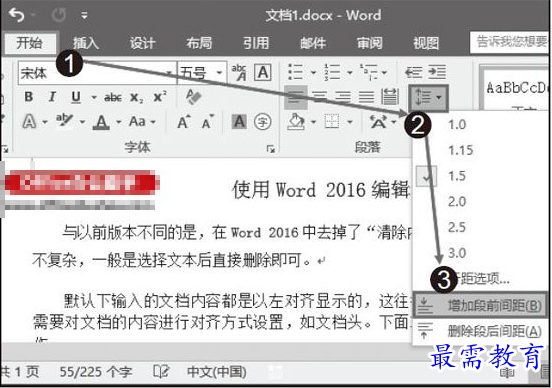Center align the text
552x388 pixels.
(319, 97)
